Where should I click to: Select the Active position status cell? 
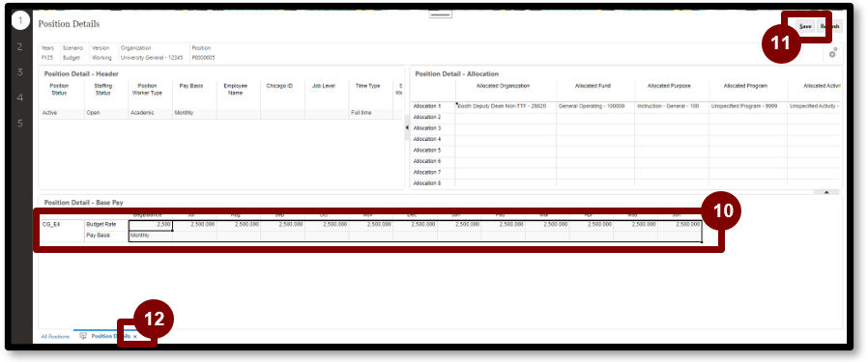point(62,113)
